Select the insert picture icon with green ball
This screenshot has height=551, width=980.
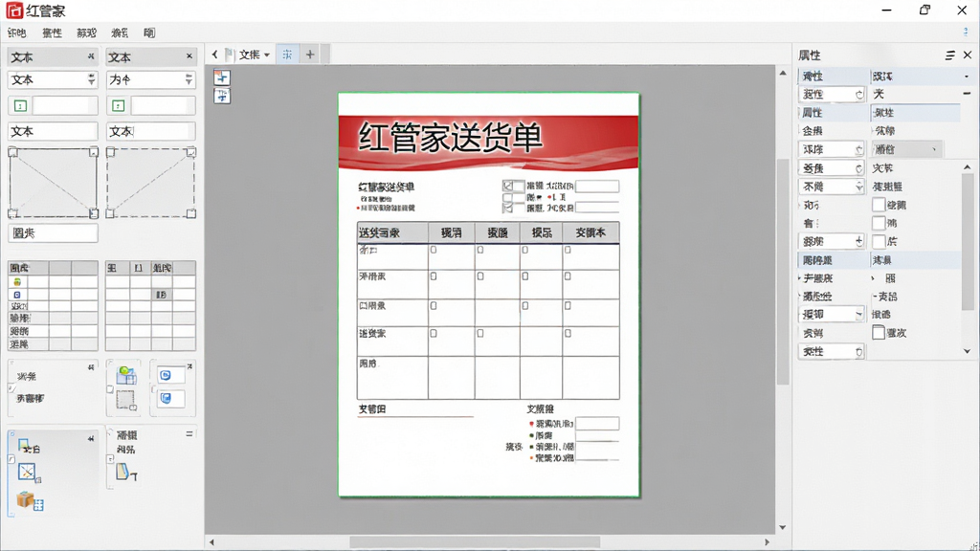click(125, 375)
